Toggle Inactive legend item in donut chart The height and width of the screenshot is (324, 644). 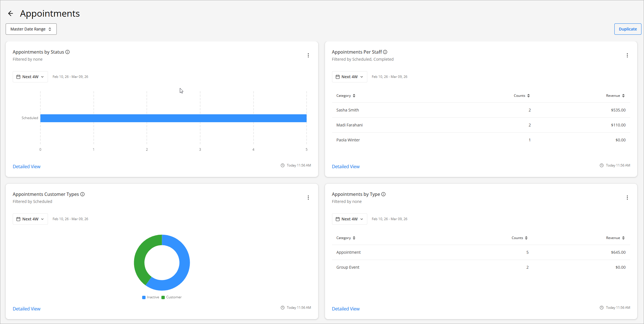150,297
